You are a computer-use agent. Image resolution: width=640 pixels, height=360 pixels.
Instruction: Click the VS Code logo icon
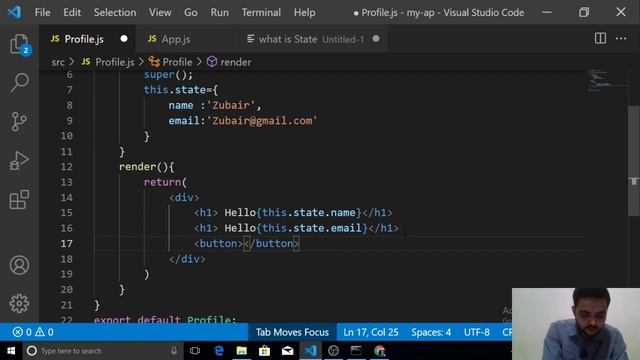(x=14, y=12)
